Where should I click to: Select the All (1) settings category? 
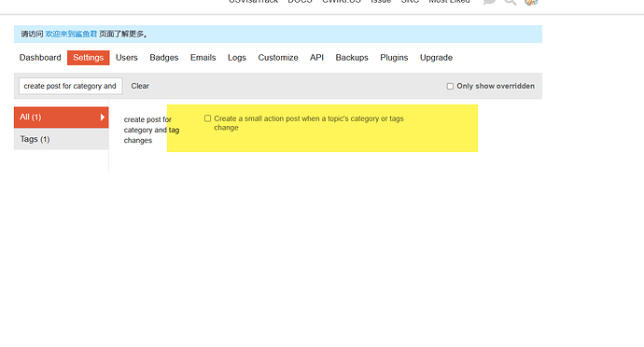click(x=62, y=118)
